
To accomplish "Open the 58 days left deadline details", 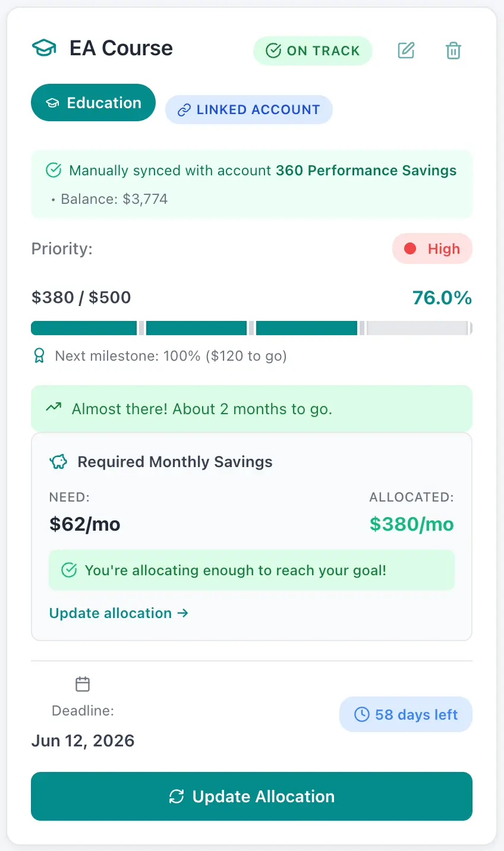I will tap(405, 714).
